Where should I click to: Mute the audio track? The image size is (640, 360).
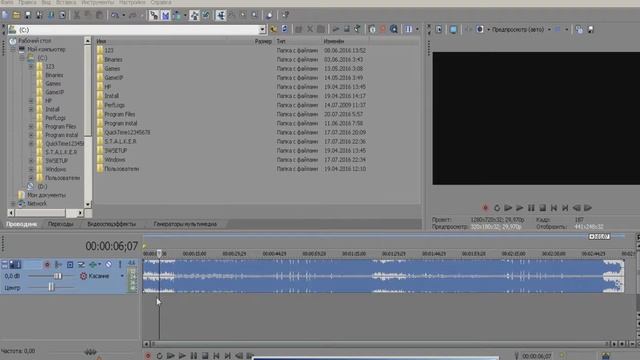(x=109, y=264)
